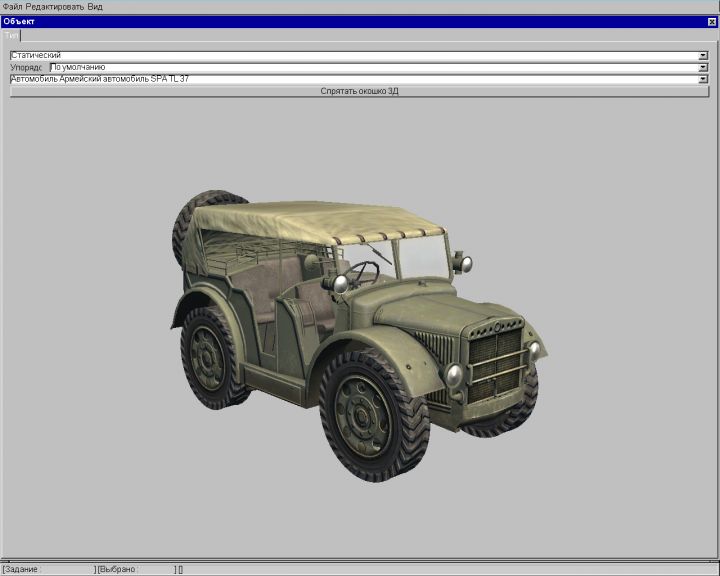Open the Вид menu
The width and height of the screenshot is (720, 576).
point(95,6)
